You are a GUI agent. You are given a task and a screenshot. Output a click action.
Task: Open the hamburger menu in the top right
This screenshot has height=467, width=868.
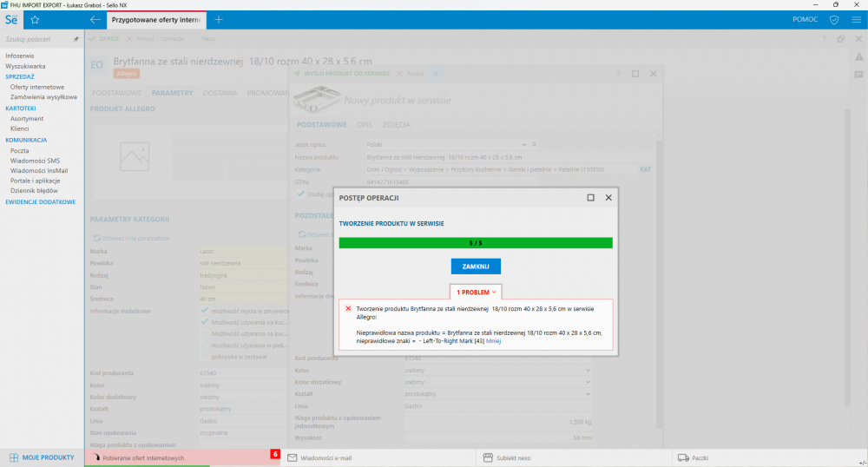click(x=856, y=19)
